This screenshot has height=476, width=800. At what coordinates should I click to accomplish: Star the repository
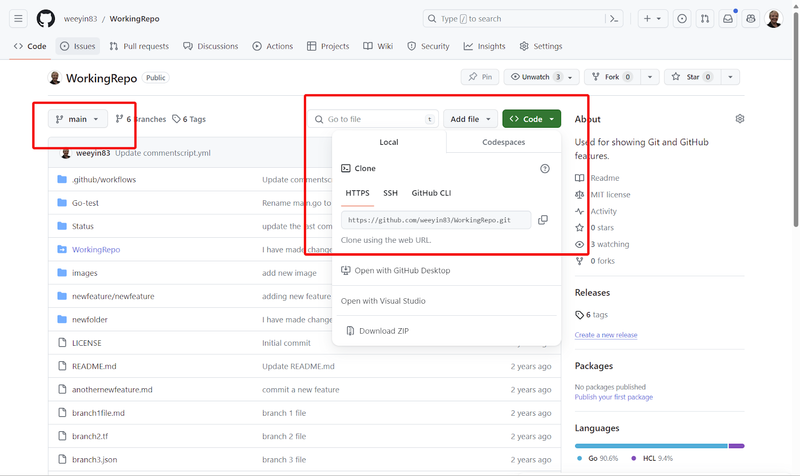point(693,77)
